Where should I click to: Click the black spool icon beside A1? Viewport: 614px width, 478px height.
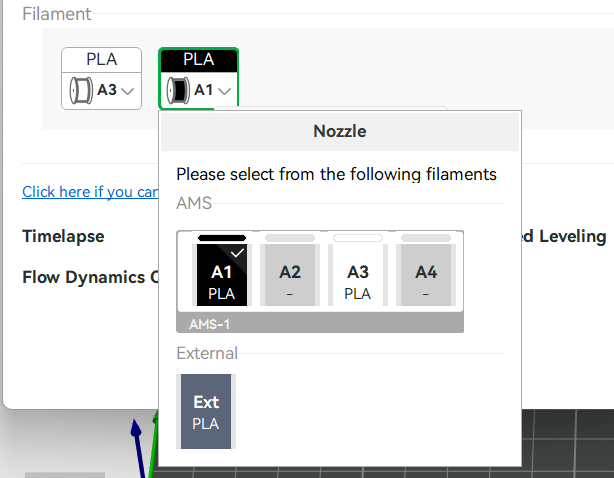coord(177,90)
